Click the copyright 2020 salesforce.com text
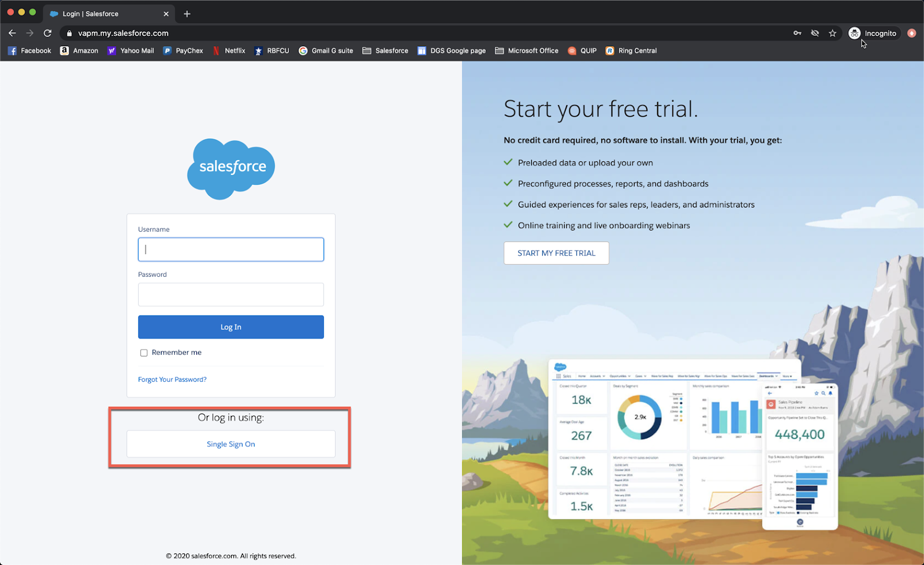The image size is (924, 565). 231,556
